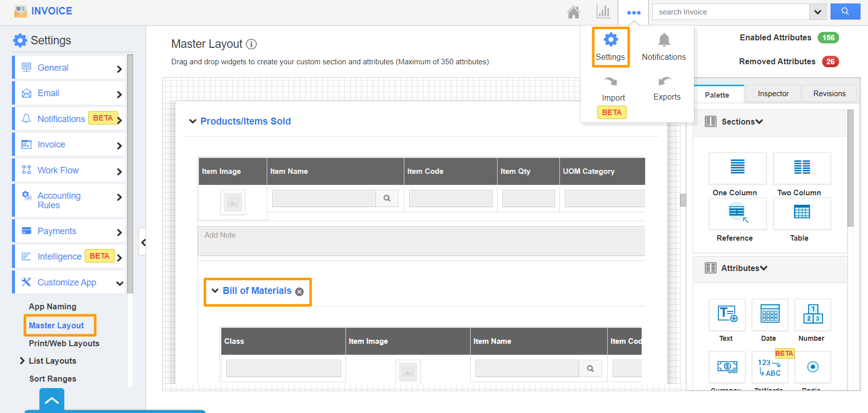868x413 pixels.
Task: Click the INVOICE app logo
Action: [x=20, y=11]
